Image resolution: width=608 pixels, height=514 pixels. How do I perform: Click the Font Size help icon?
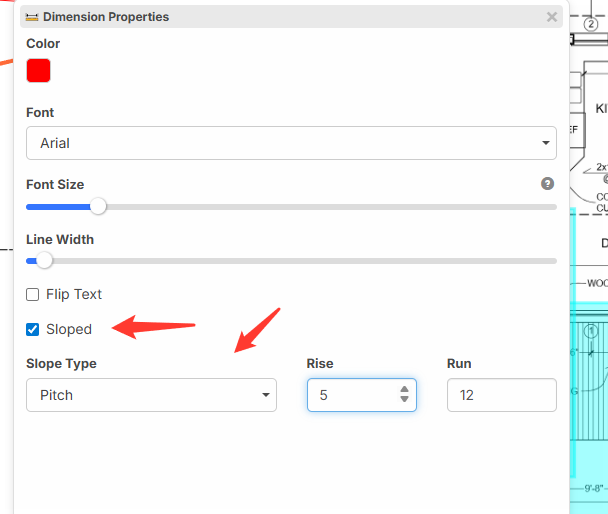[x=547, y=184]
